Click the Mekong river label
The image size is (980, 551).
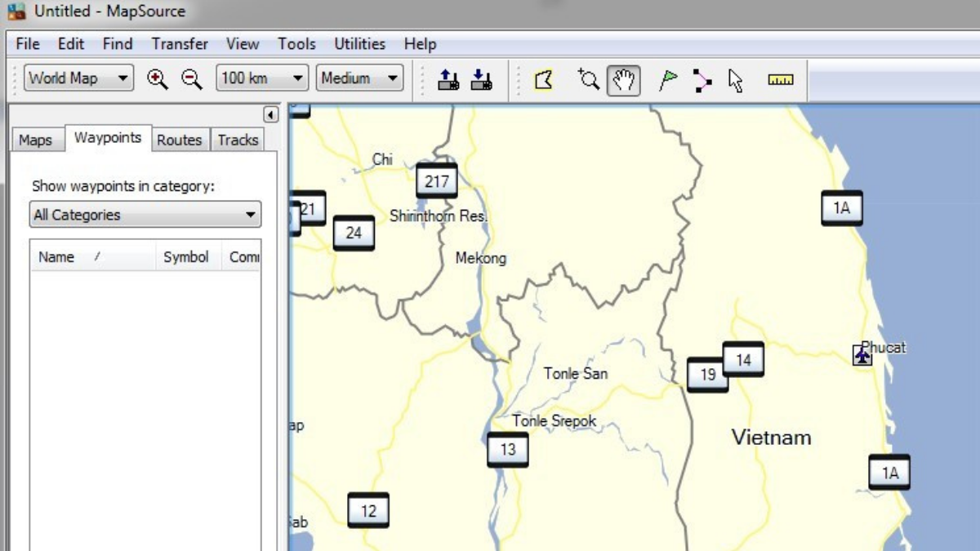[481, 259]
